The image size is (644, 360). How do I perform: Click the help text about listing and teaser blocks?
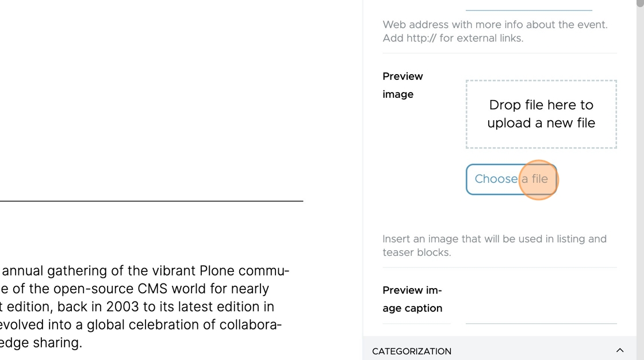pos(494,246)
